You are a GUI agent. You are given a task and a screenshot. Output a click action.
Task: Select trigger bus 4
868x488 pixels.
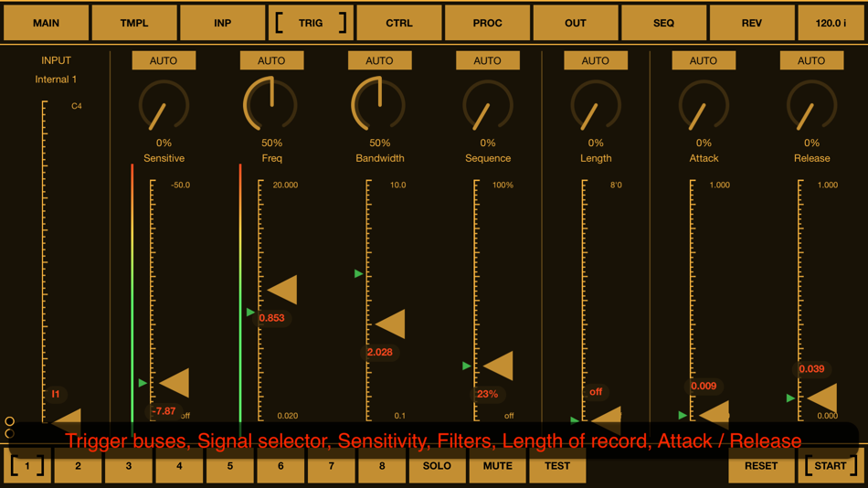(x=179, y=466)
